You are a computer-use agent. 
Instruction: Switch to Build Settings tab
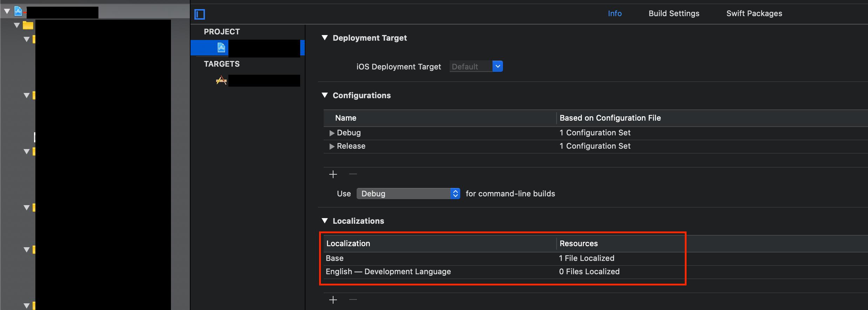pos(674,13)
